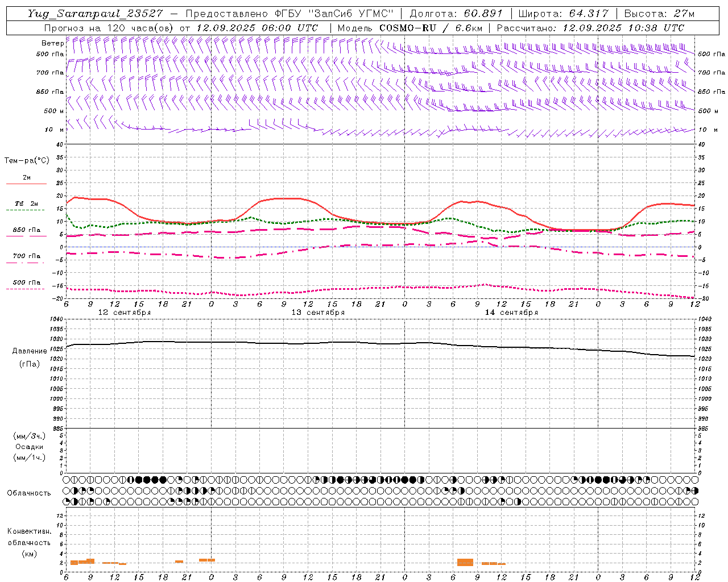
Task: Click the red 2м legend line sample
Action: 26,184
